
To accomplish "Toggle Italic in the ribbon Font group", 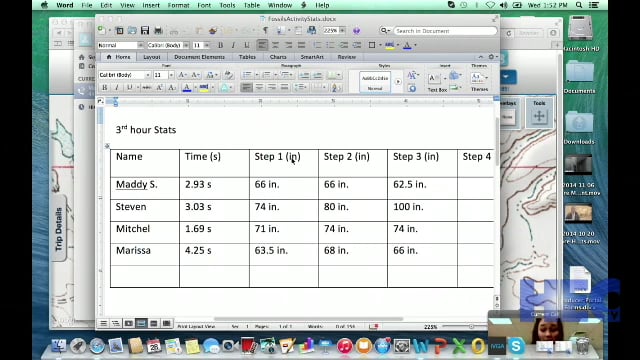I will [x=117, y=87].
